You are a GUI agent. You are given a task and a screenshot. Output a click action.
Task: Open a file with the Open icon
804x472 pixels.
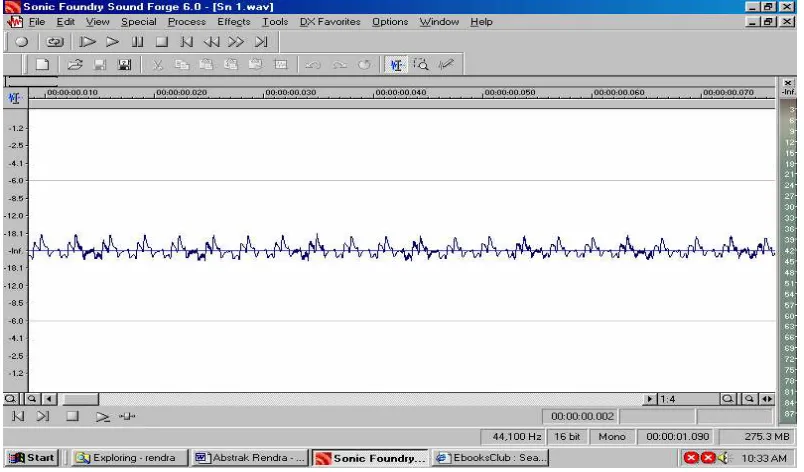coord(75,65)
